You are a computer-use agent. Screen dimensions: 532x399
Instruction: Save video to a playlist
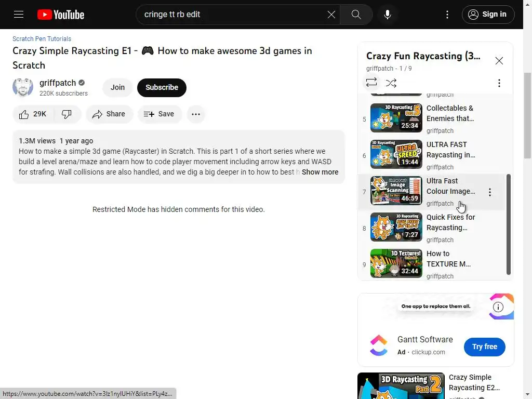click(159, 114)
